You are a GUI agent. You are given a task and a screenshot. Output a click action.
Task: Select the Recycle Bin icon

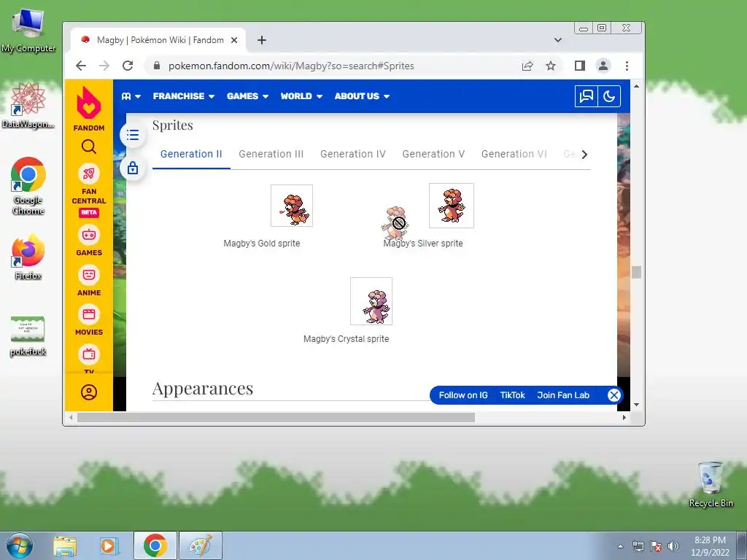pyautogui.click(x=711, y=484)
